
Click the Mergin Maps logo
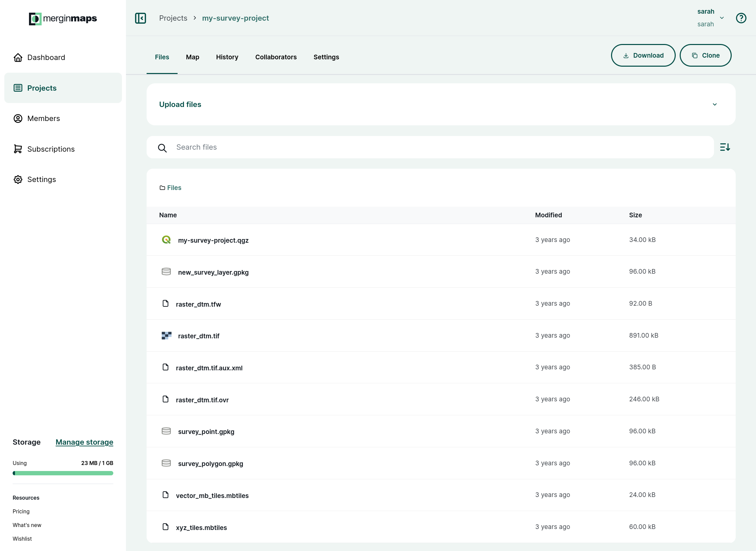point(63,19)
